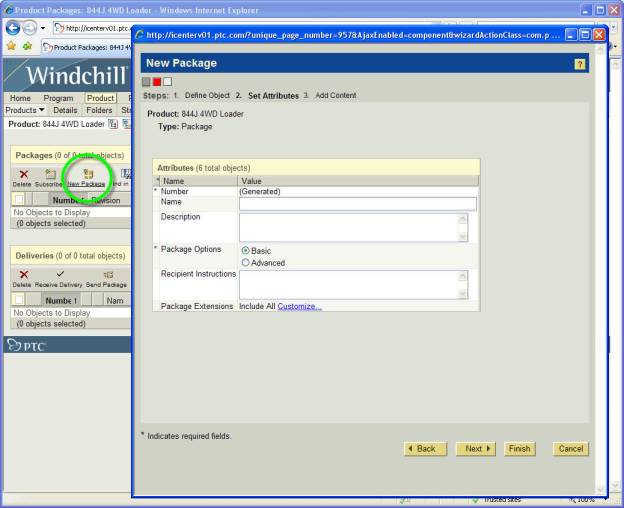The width and height of the screenshot is (624, 508).
Task: Click wizard step Define Object
Action: coord(207,95)
